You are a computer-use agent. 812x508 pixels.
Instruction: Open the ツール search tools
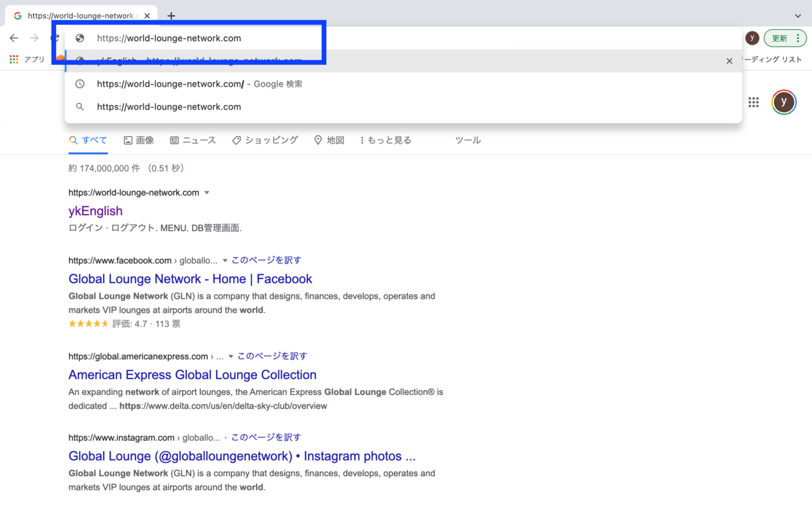468,140
